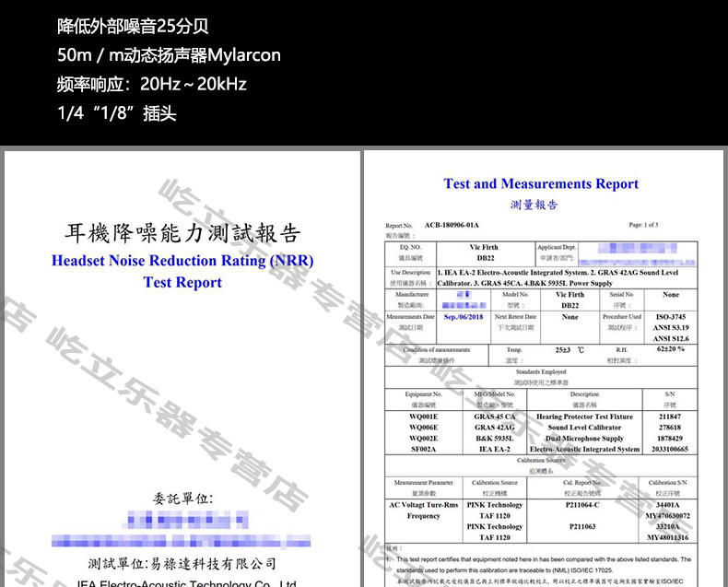Click "Headset Noise Reduction Rating (NRR)" heading
728x587 pixels.
tap(182, 261)
